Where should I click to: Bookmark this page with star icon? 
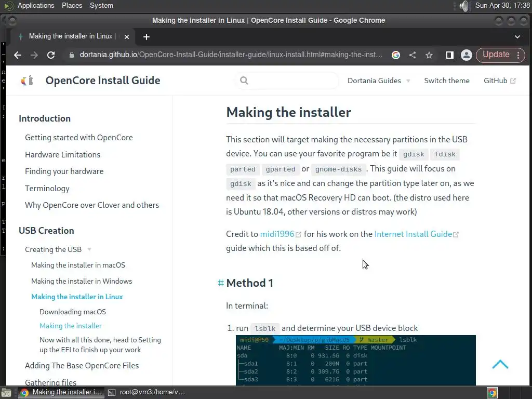click(429, 55)
